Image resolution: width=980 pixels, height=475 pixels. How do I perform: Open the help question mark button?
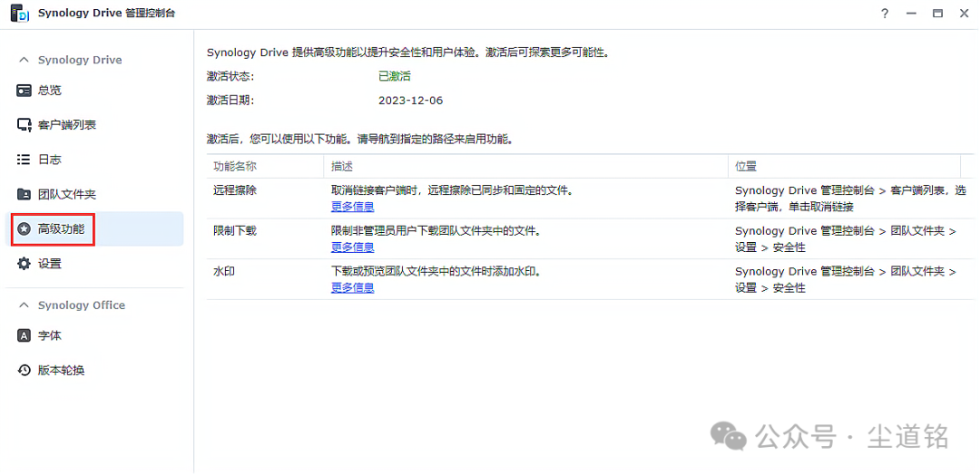(885, 14)
